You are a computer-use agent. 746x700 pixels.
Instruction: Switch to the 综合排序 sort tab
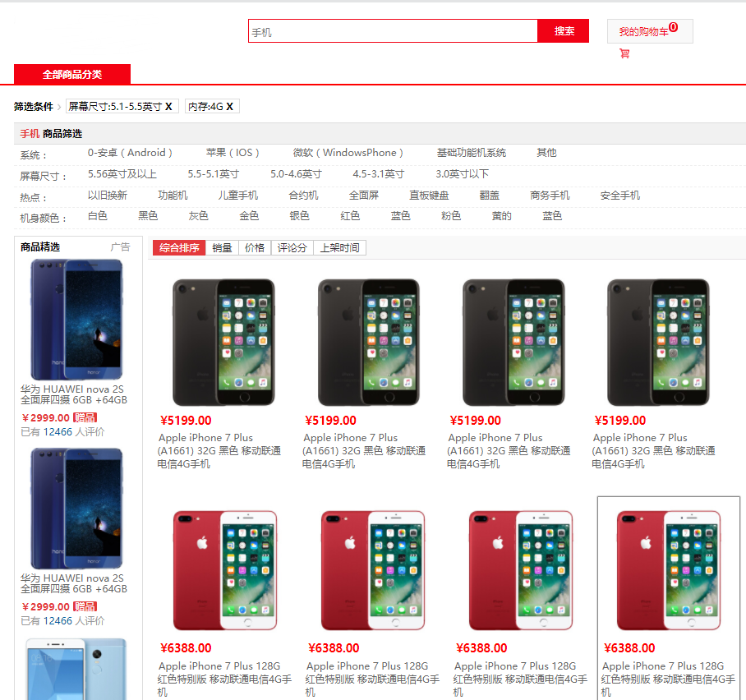179,248
